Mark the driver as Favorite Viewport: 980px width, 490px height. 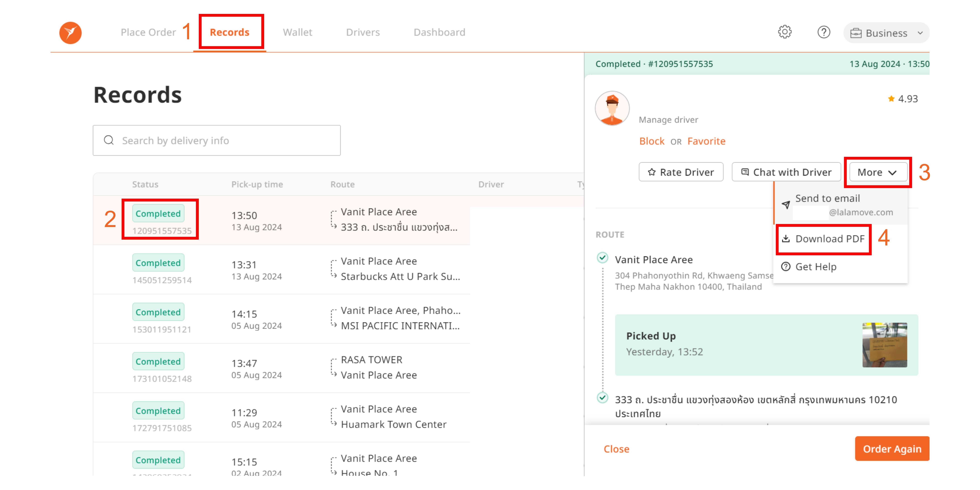click(707, 141)
